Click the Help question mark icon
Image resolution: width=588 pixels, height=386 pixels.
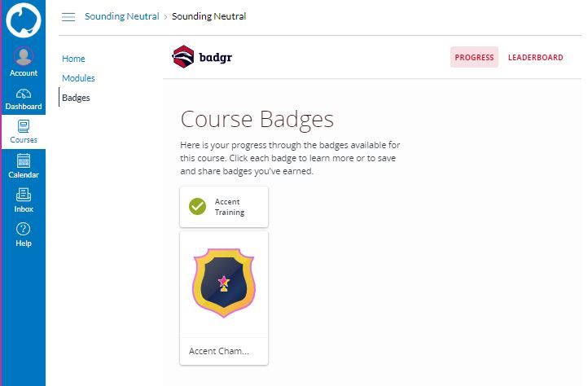coord(23,229)
